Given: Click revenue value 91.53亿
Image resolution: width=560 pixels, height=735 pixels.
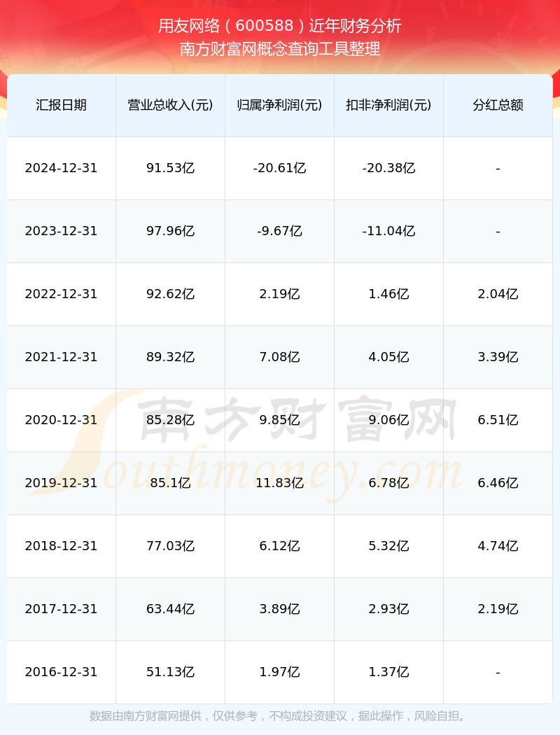Looking at the screenshot, I should pos(170,168).
